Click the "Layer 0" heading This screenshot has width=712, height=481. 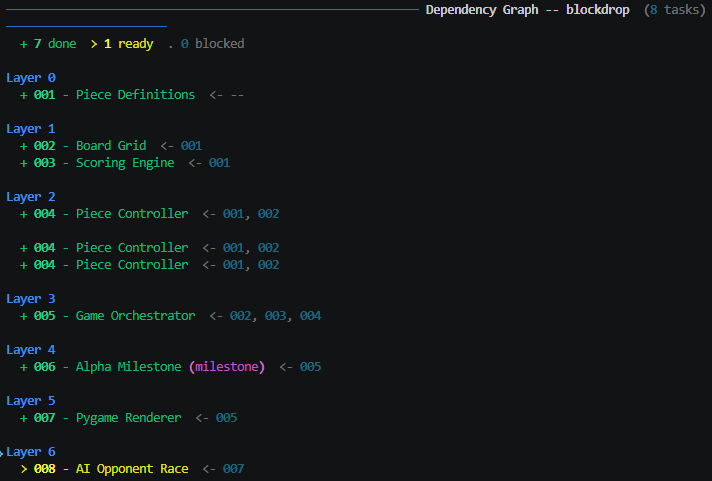31,78
